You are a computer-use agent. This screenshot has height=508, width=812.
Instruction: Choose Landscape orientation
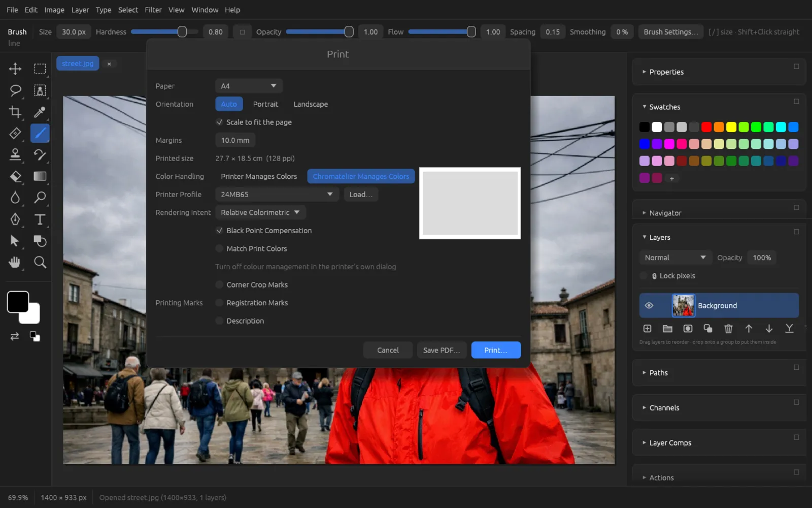[x=311, y=104]
